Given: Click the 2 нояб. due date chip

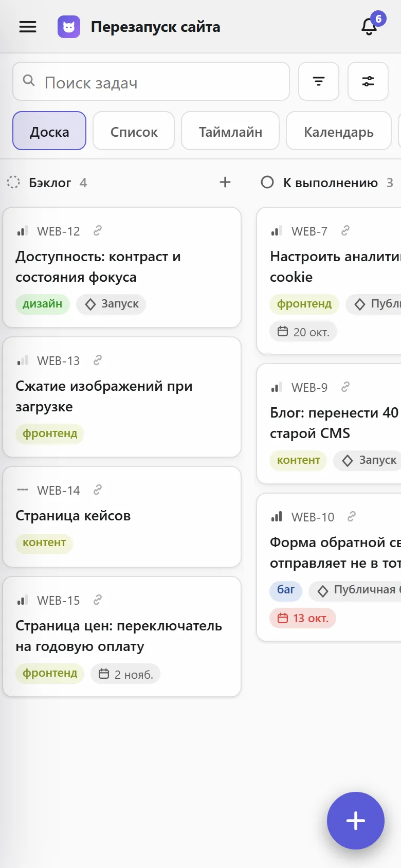Looking at the screenshot, I should click(x=125, y=674).
